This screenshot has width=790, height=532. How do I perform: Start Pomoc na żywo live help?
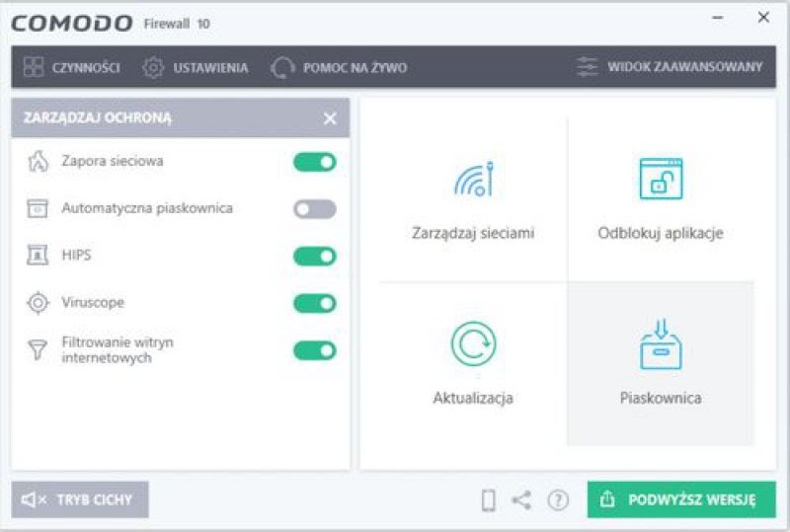coord(339,67)
